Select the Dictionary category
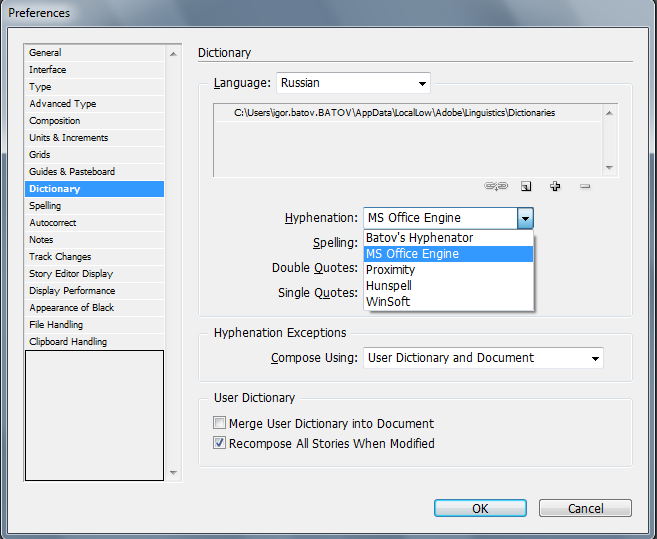 (x=94, y=189)
